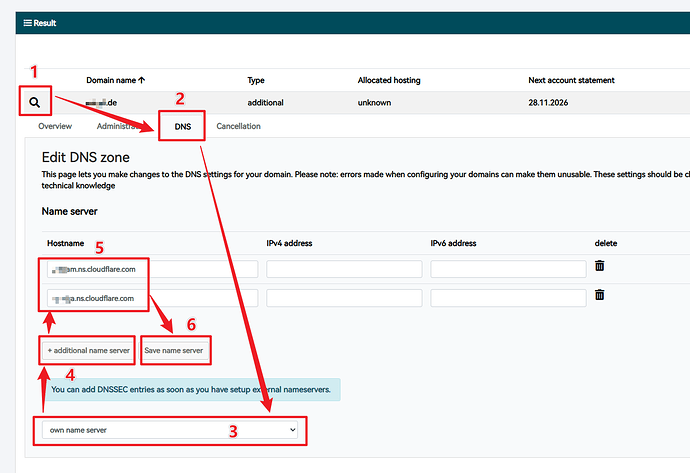Viewport: 690px width, 473px height.
Task: Click the hamburger menu icon beside Result
Action: click(x=27, y=21)
